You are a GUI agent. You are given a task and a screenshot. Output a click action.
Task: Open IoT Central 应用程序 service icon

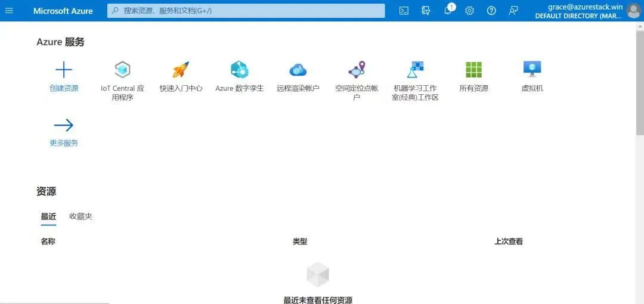click(x=122, y=69)
